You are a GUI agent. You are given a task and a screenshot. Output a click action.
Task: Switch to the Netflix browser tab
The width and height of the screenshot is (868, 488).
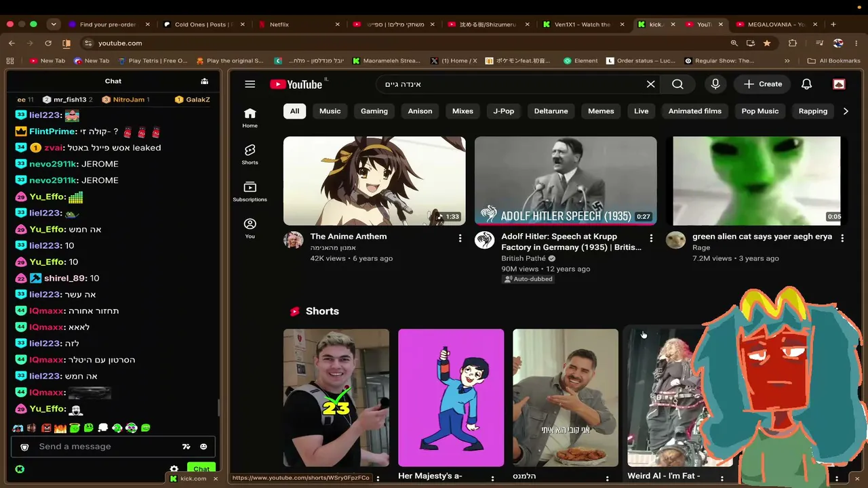pyautogui.click(x=299, y=24)
